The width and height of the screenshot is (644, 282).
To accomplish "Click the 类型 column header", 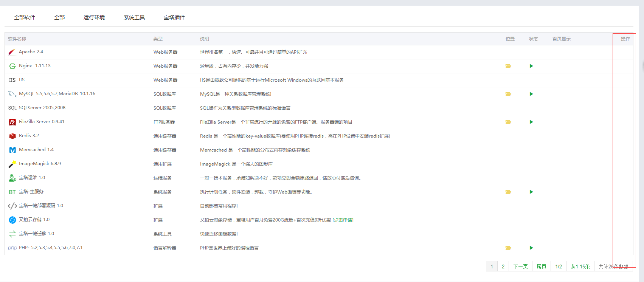I will pos(158,39).
